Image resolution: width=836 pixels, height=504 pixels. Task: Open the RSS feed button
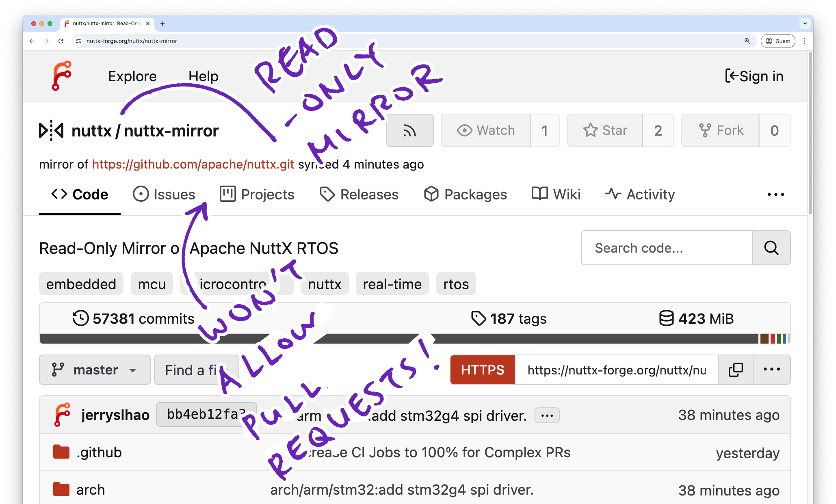pyautogui.click(x=410, y=130)
